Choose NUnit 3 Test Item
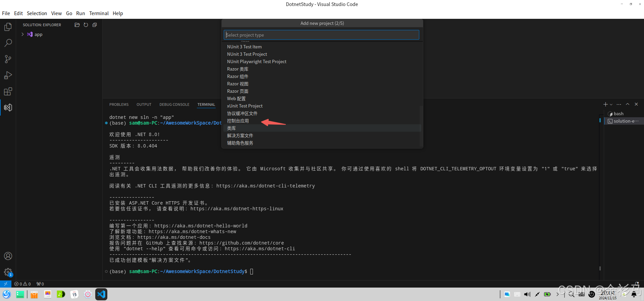The height and width of the screenshot is (301, 644). click(x=321, y=47)
